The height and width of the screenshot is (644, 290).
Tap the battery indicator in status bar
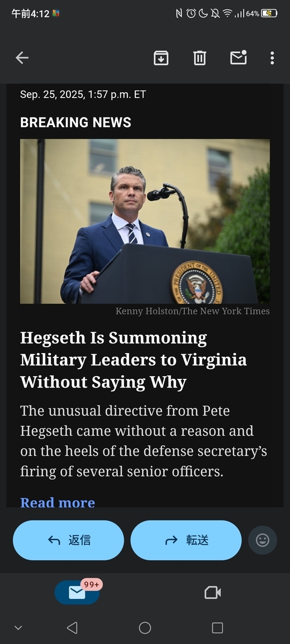tap(269, 13)
